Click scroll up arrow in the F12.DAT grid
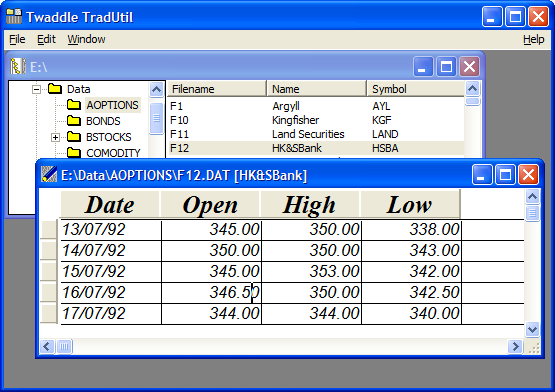 point(532,196)
